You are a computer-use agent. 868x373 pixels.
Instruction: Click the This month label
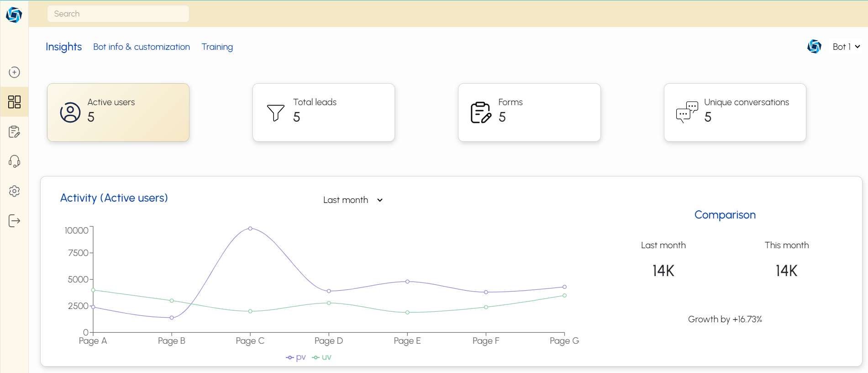787,245
